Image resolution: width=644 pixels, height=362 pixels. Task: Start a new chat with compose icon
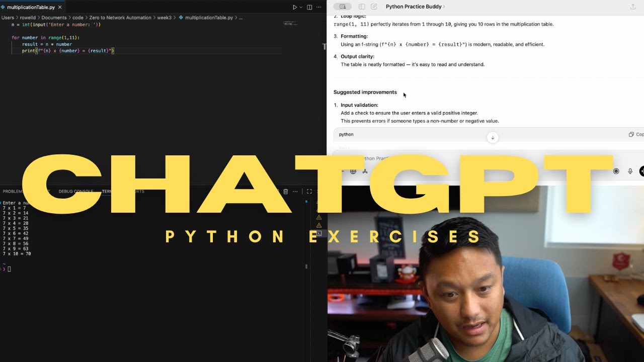click(374, 7)
